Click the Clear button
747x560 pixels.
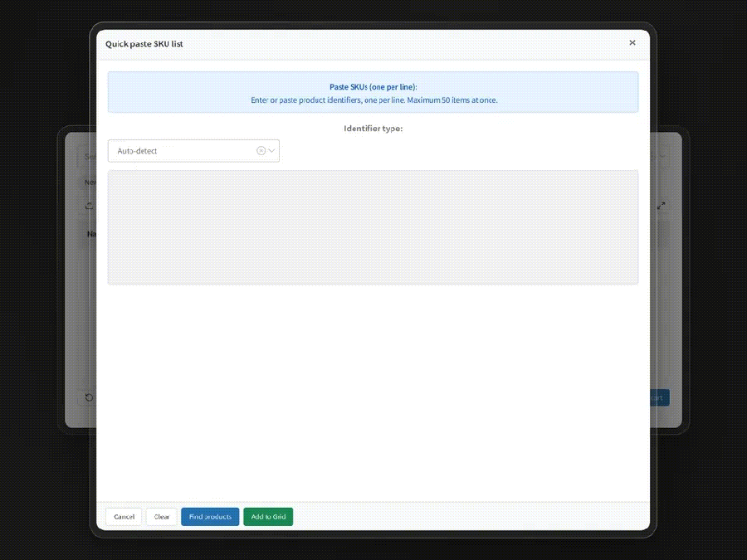pyautogui.click(x=162, y=517)
